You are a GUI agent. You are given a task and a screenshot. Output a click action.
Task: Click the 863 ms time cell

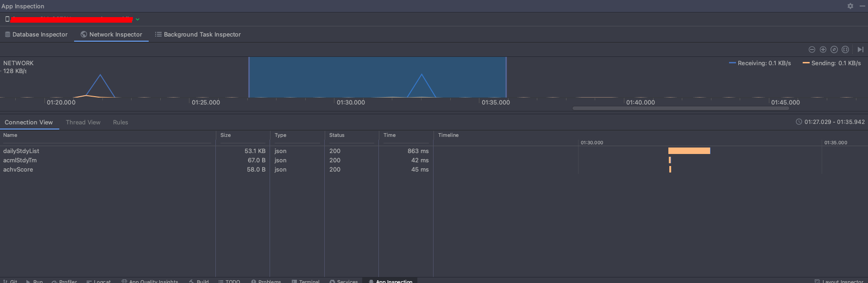click(418, 151)
